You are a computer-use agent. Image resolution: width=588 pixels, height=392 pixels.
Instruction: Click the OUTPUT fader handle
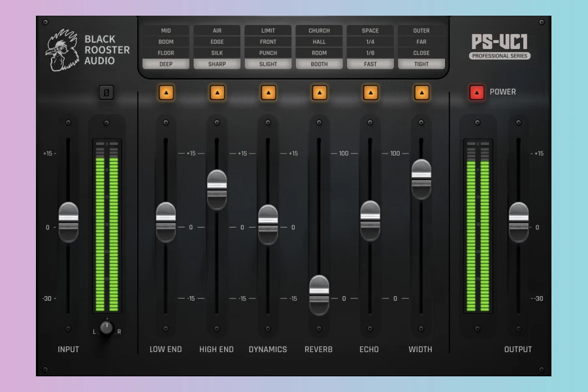click(518, 222)
